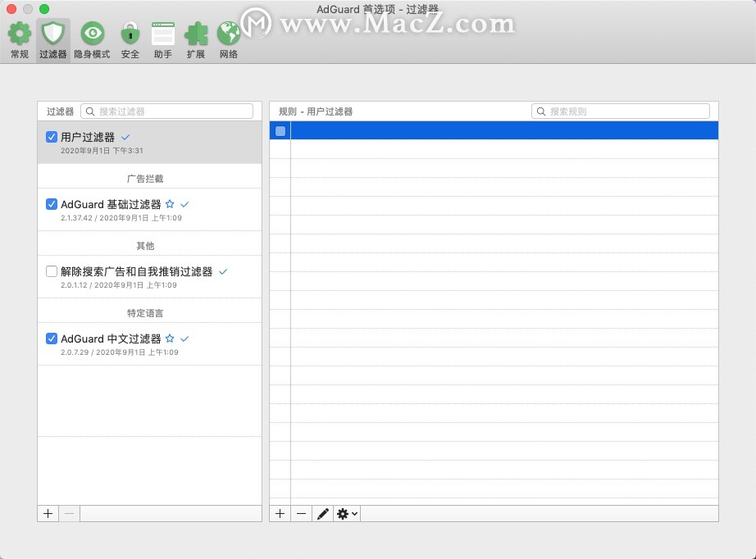Click the checkmark icon beside 用户过滤器
756x559 pixels.
point(125,138)
